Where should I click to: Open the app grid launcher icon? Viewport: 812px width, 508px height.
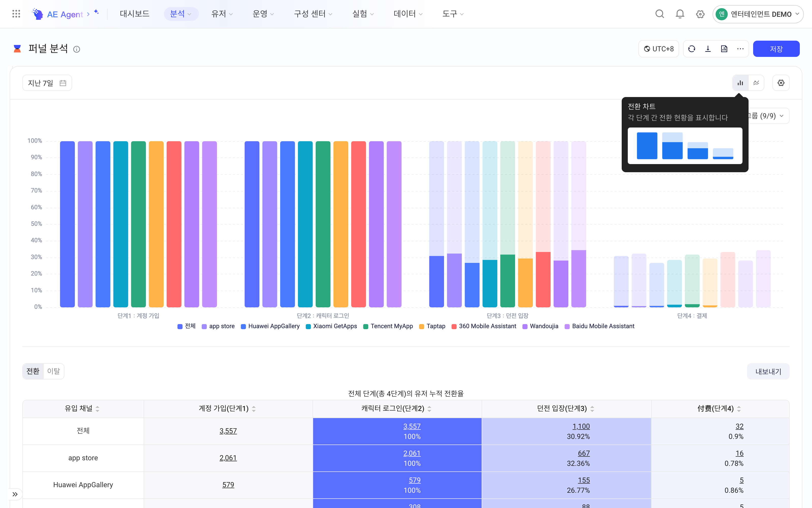click(16, 14)
